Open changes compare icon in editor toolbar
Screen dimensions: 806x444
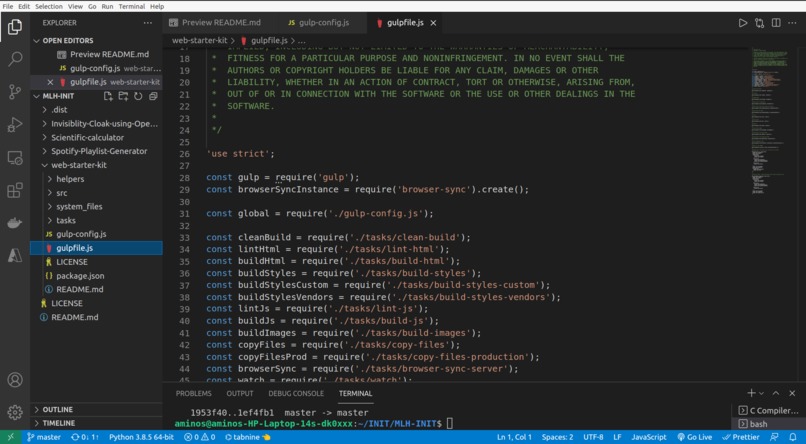tap(759, 23)
